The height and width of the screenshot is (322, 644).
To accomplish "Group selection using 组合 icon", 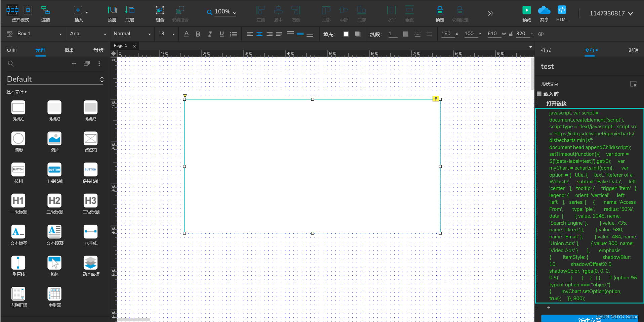I will 160,10.
